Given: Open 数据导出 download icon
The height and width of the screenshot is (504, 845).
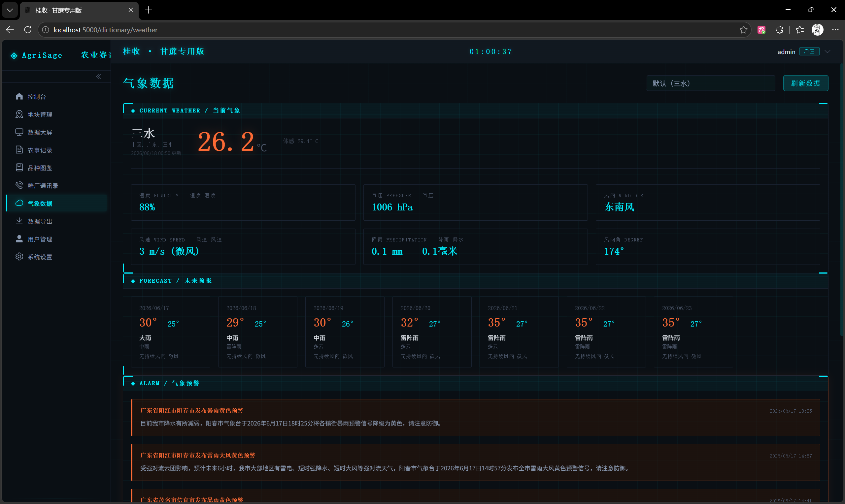Looking at the screenshot, I should click(19, 221).
